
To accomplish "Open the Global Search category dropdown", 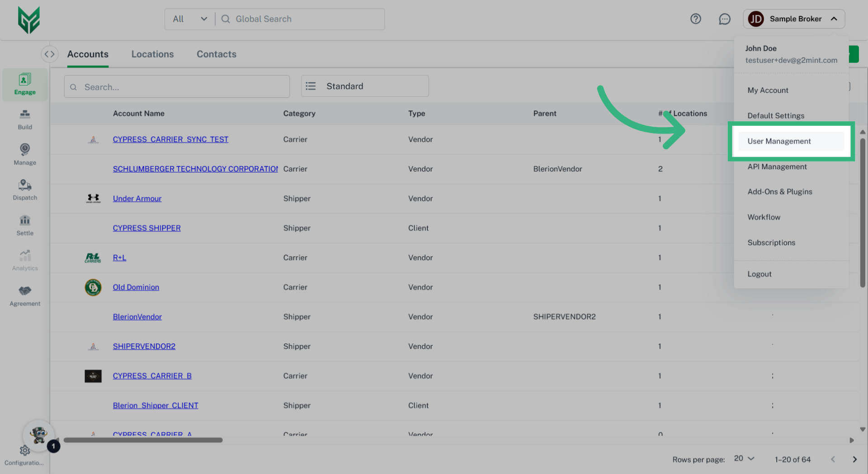I will point(189,19).
